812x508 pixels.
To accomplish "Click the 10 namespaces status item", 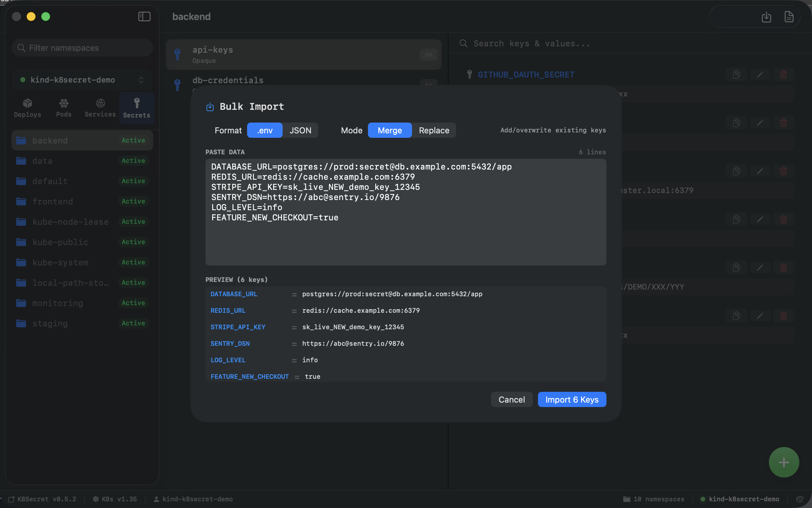I will [x=654, y=499].
